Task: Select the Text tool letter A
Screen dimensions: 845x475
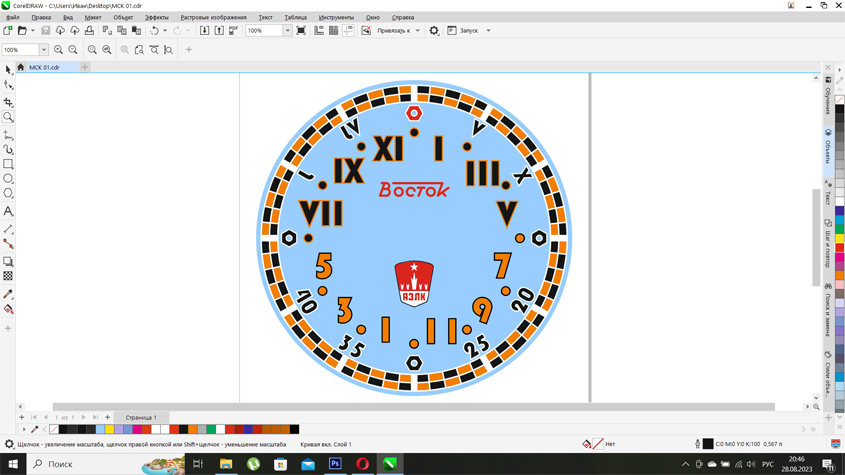Action: 8,211
